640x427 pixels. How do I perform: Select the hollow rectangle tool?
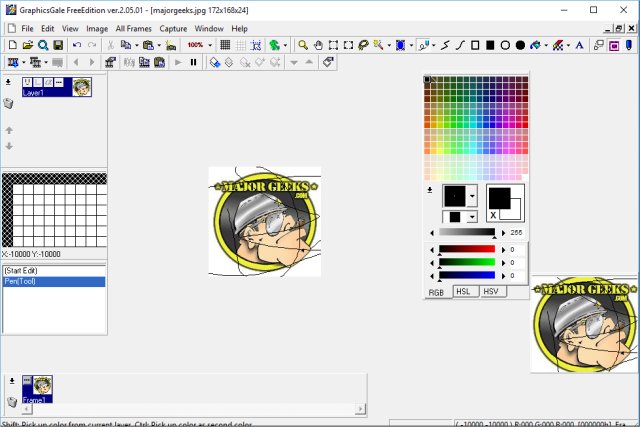click(475, 45)
